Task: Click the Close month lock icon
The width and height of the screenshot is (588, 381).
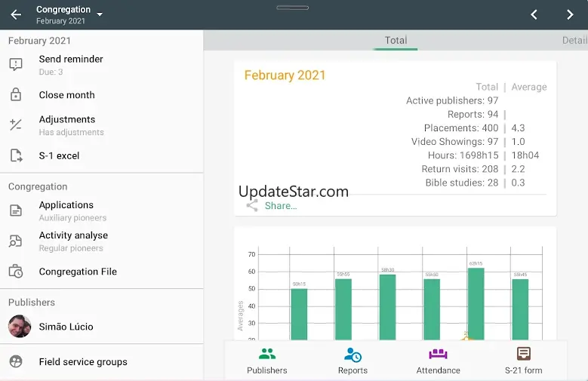Action: (16, 94)
